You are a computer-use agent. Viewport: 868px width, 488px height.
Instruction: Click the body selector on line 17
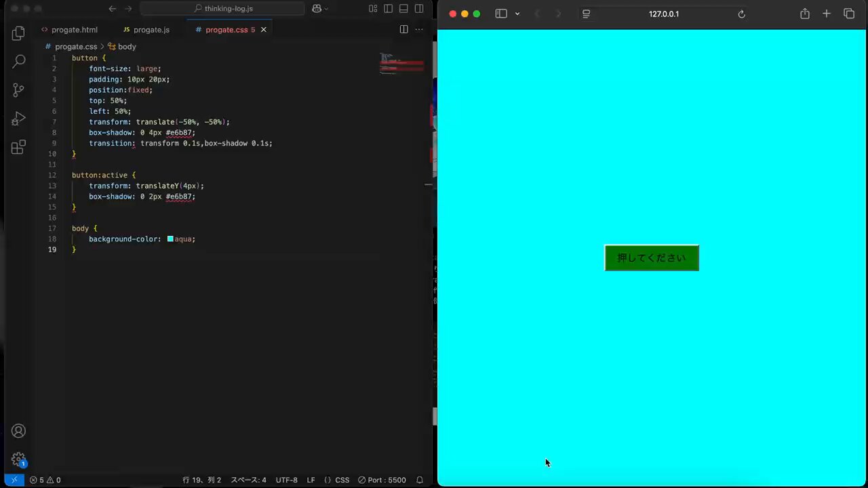(x=80, y=228)
